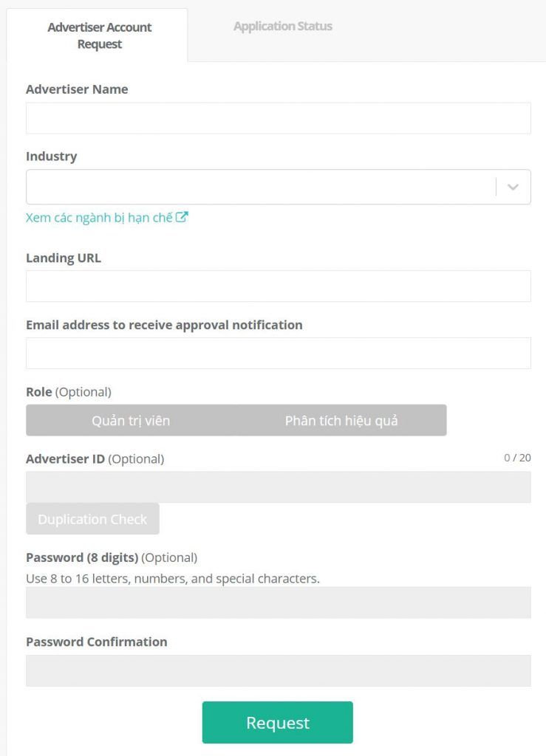Open the external-link icon beside restricted industries
The image size is (546, 756).
click(x=182, y=217)
